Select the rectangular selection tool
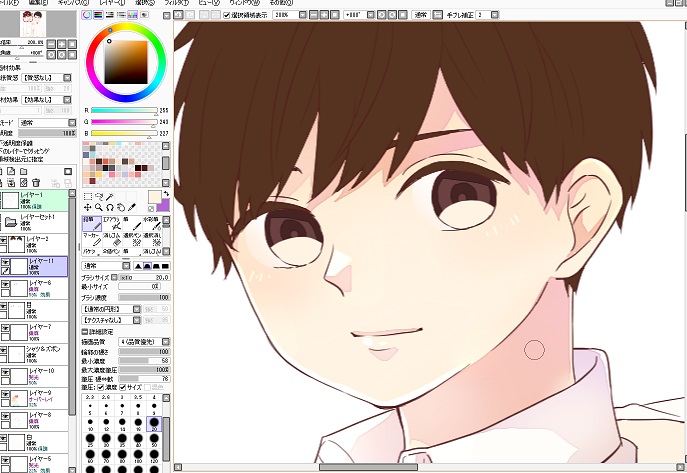Image resolution: width=687 pixels, height=473 pixels. point(88,197)
